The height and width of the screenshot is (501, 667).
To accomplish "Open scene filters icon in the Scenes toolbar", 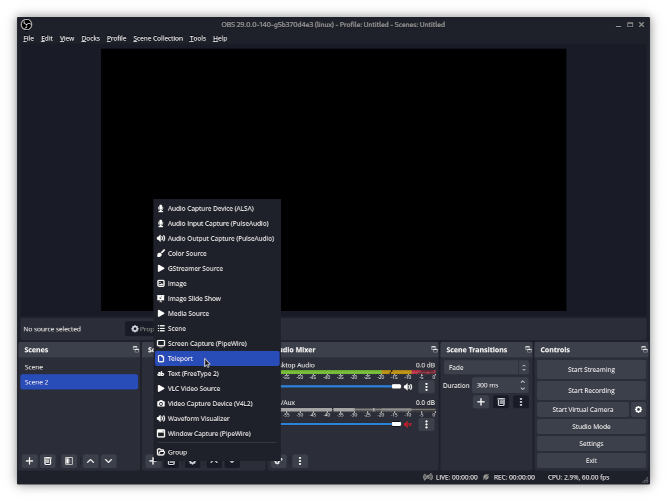I will pos(68,461).
